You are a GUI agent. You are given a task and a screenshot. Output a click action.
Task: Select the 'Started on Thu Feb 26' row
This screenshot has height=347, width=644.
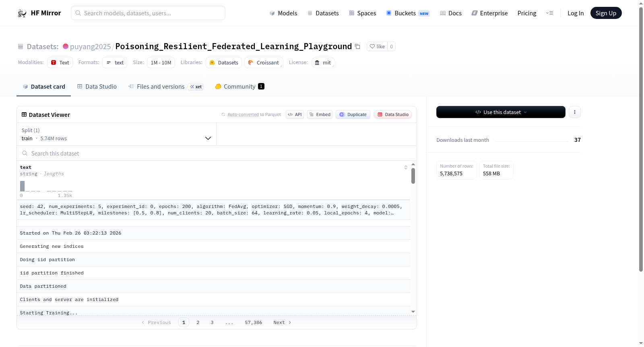point(213,233)
